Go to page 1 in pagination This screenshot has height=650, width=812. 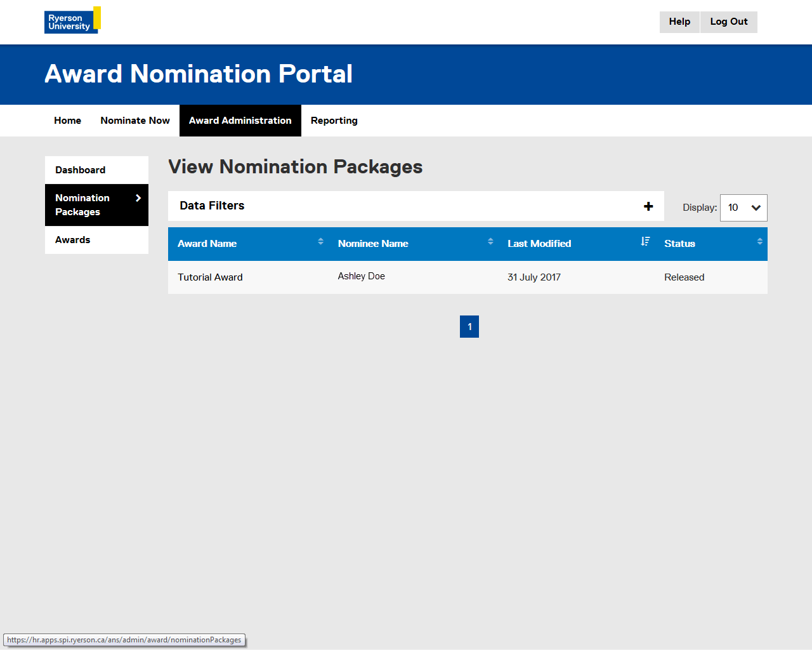(x=469, y=327)
